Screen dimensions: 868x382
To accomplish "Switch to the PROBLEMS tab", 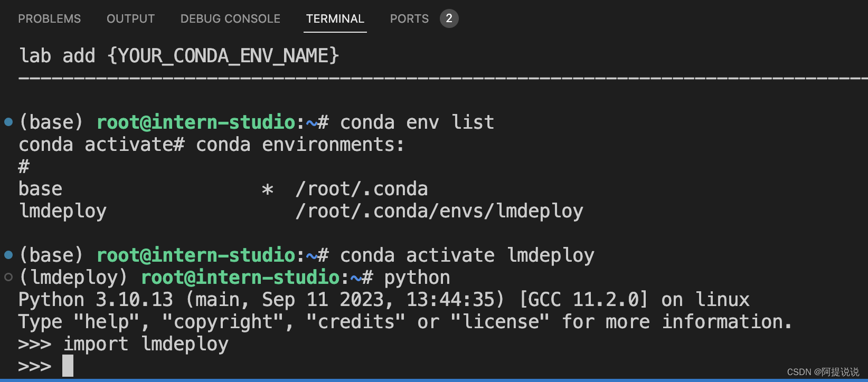I will tap(50, 19).
